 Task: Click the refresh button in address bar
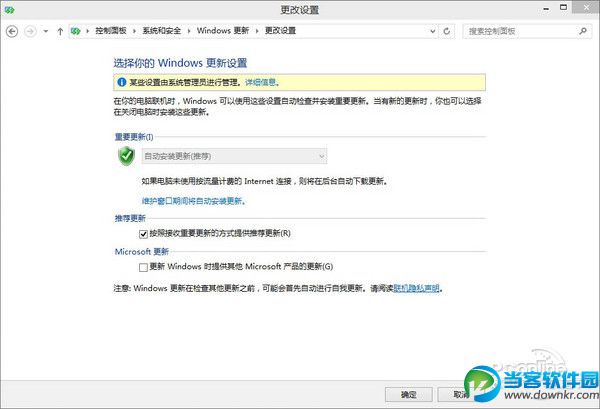[447, 31]
